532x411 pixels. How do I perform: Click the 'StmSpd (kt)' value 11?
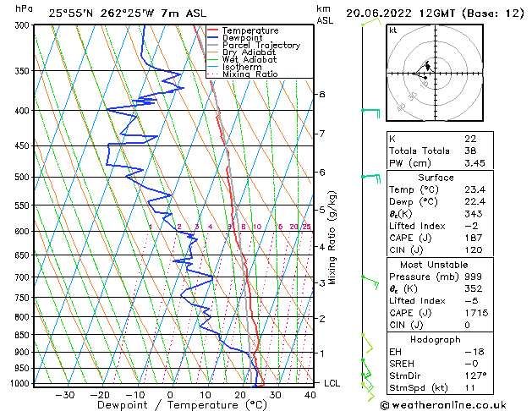point(470,388)
